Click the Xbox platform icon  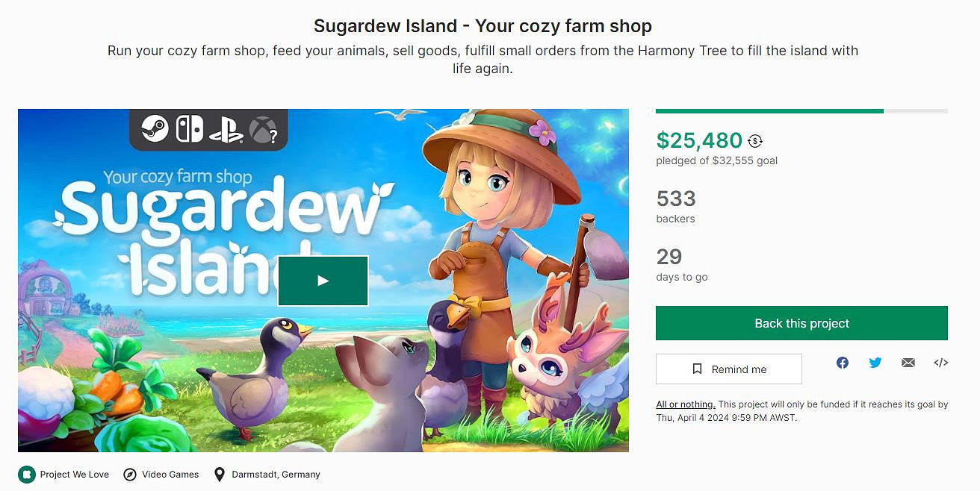(x=262, y=129)
